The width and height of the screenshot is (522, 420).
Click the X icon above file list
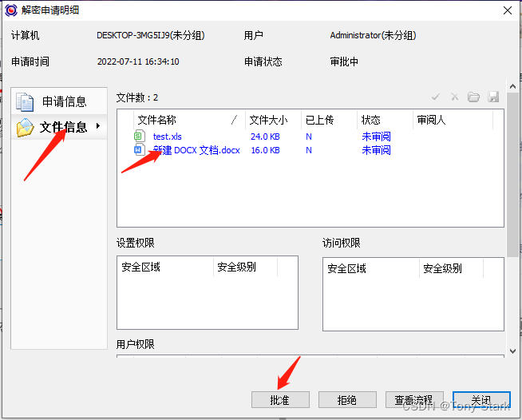tap(454, 97)
